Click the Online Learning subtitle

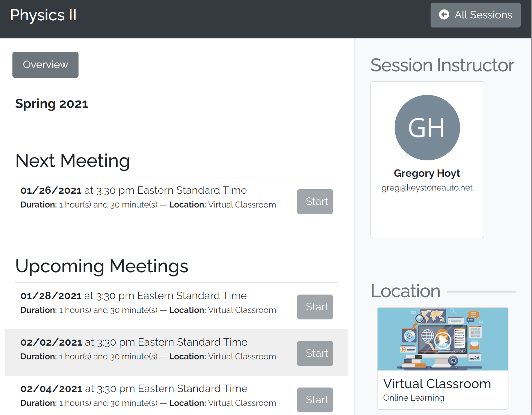click(x=414, y=398)
